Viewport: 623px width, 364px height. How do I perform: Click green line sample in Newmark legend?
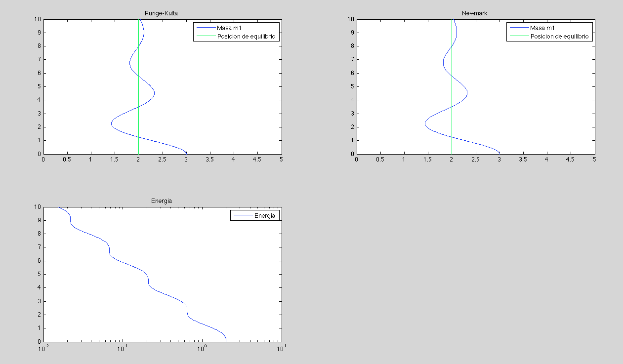click(x=518, y=37)
